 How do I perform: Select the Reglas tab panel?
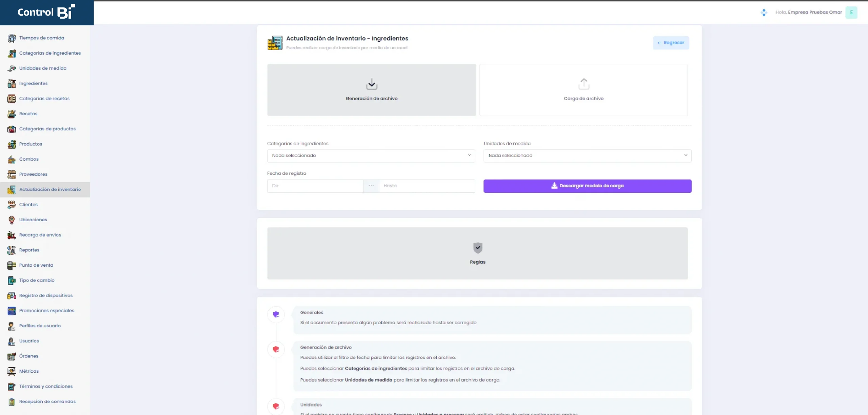[x=477, y=253]
